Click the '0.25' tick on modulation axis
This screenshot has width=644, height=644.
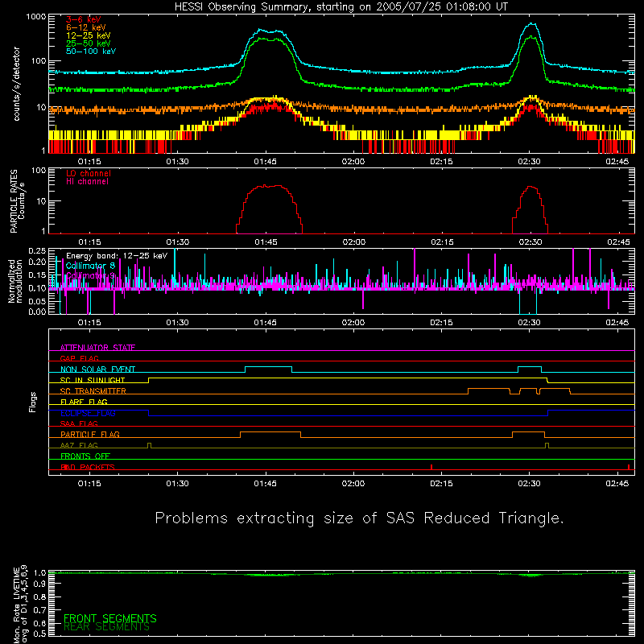coord(37,251)
